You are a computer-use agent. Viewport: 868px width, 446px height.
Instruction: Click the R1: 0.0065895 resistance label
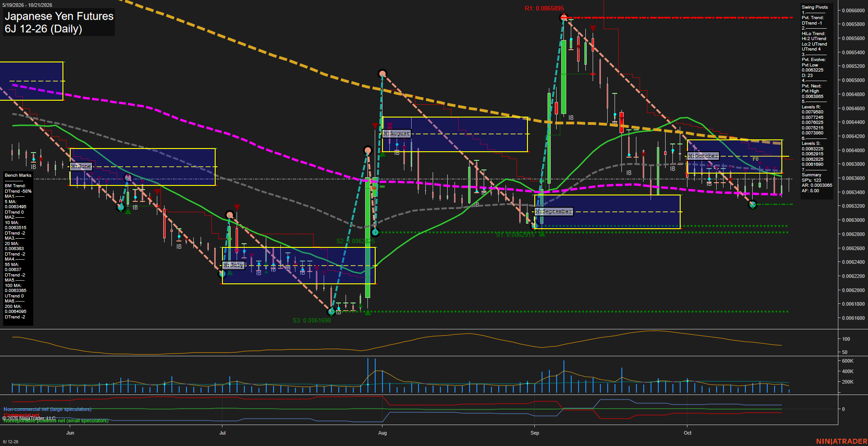coord(544,8)
